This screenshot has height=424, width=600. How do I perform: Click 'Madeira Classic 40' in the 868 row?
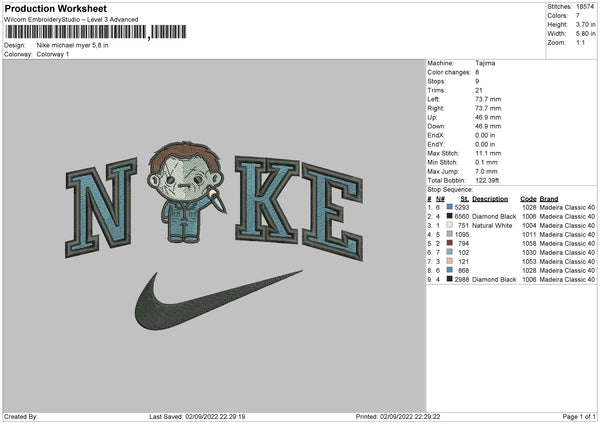tap(567, 271)
